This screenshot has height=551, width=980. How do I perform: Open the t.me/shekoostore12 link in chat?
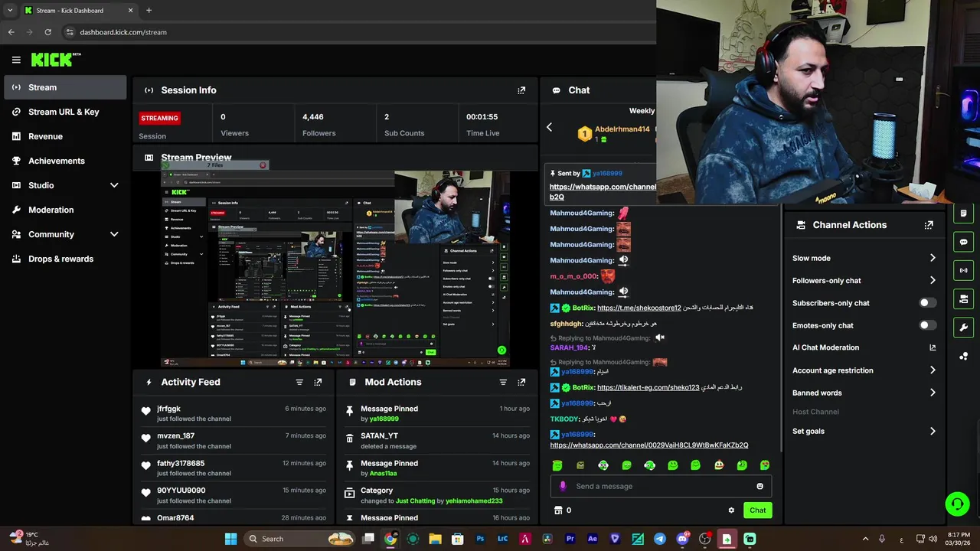pyautogui.click(x=639, y=308)
